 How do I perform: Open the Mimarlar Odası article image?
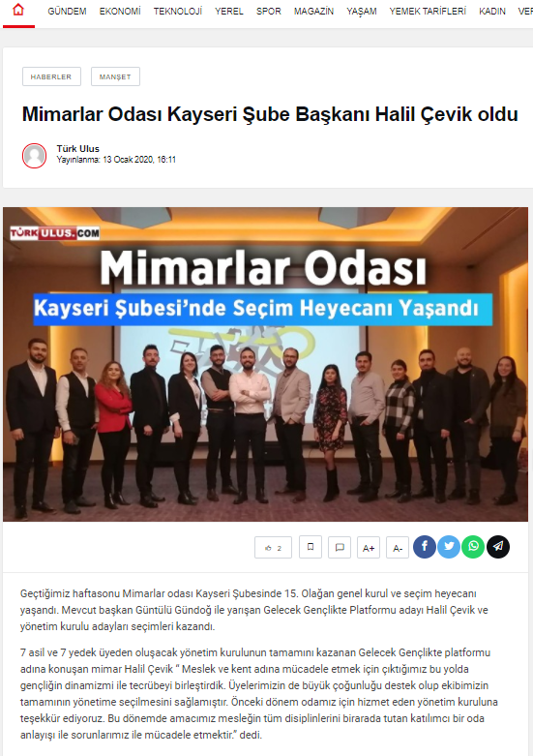(x=266, y=365)
